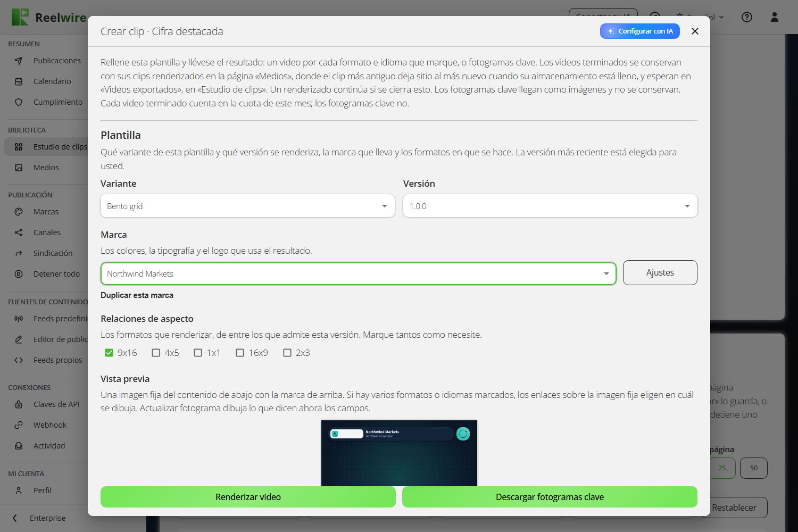Open the user account icon

pos(775,17)
